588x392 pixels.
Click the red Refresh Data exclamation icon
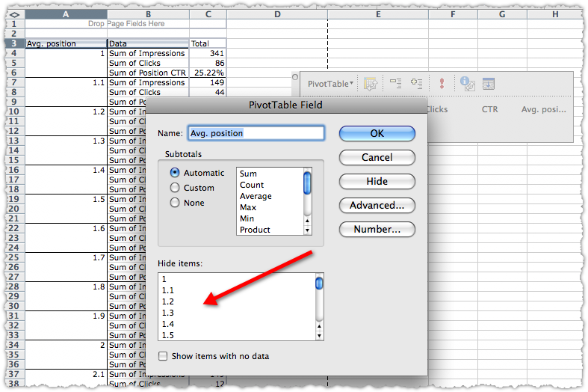click(x=442, y=83)
